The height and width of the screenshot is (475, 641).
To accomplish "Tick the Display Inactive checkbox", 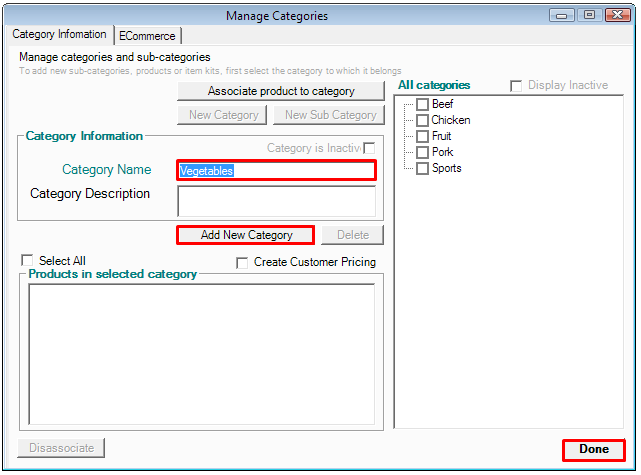I will pyautogui.click(x=516, y=86).
